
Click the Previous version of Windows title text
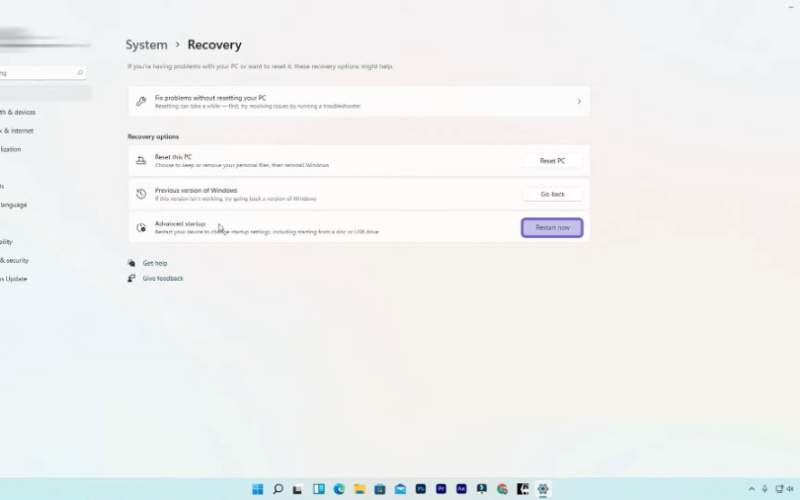196,190
